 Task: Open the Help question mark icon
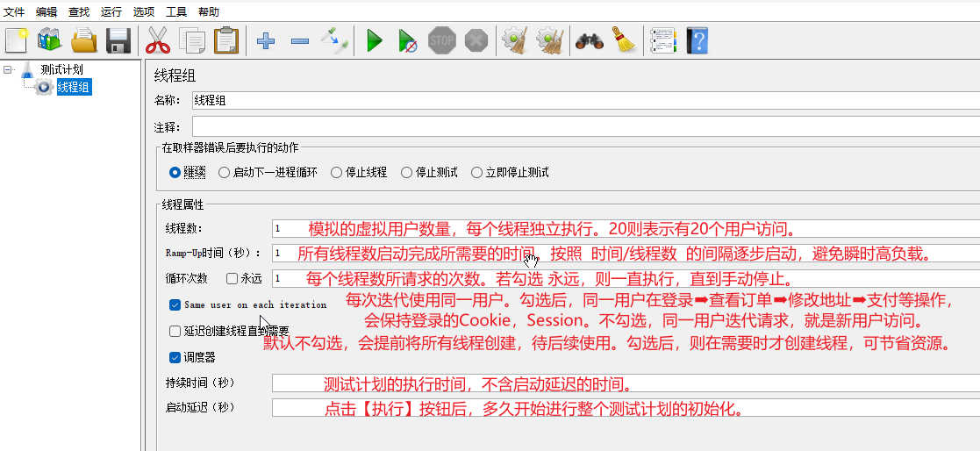pos(697,41)
